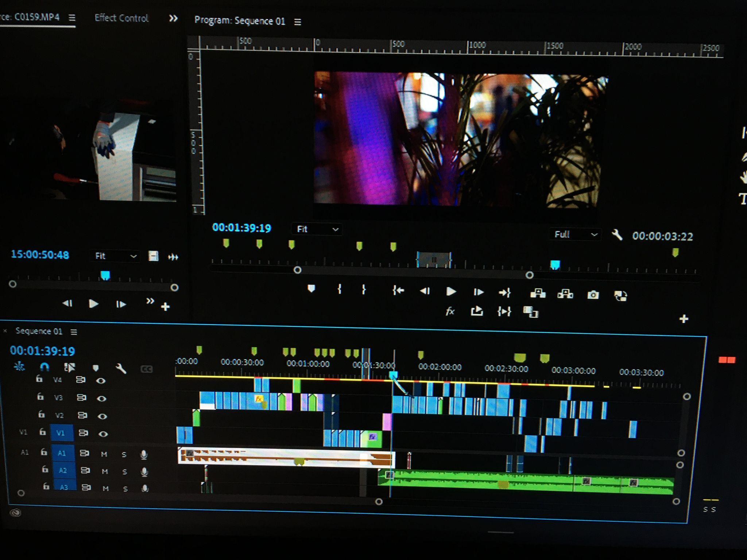Switch to the Effect Controls tab
Screen dimensions: 747x560
coord(121,18)
